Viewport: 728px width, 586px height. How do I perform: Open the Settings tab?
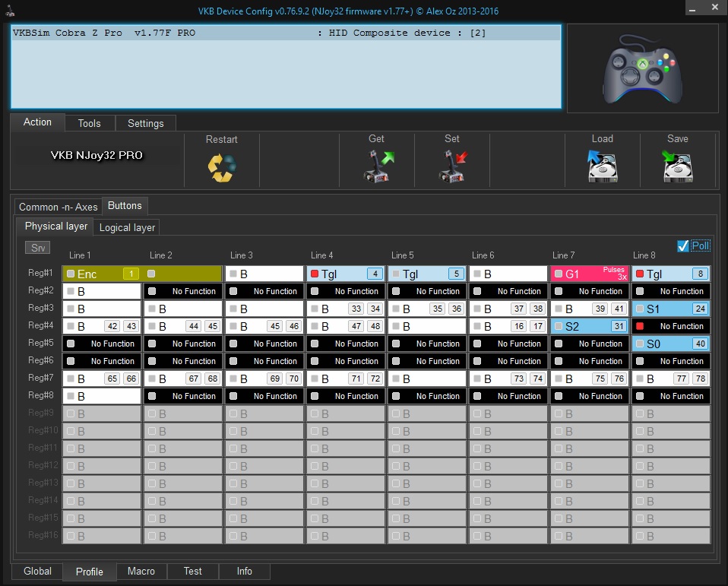[x=146, y=124]
